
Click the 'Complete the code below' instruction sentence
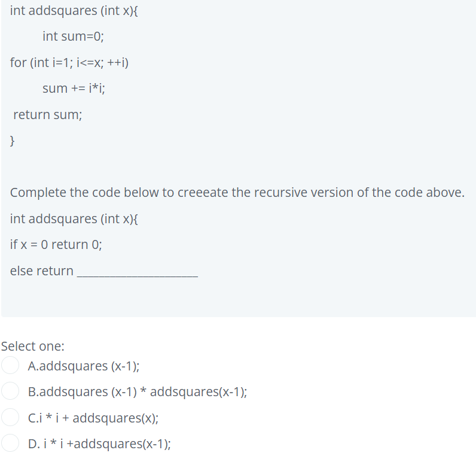tap(237, 193)
